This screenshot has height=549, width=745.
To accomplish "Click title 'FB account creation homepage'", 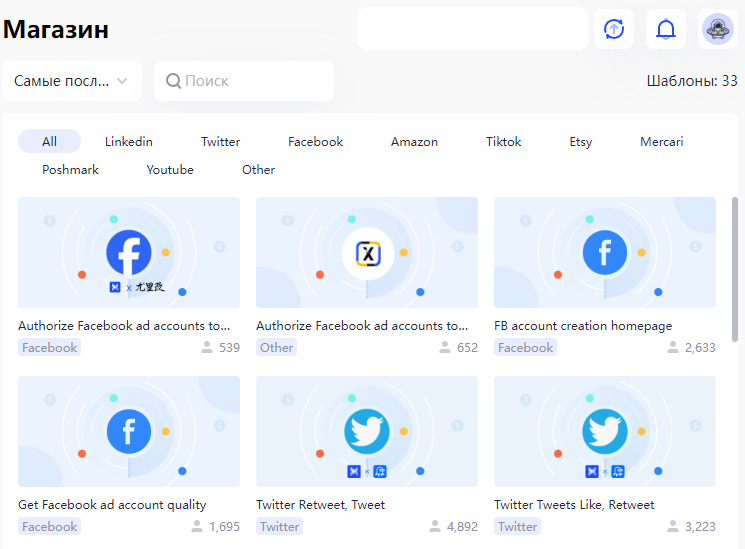I will [x=583, y=326].
